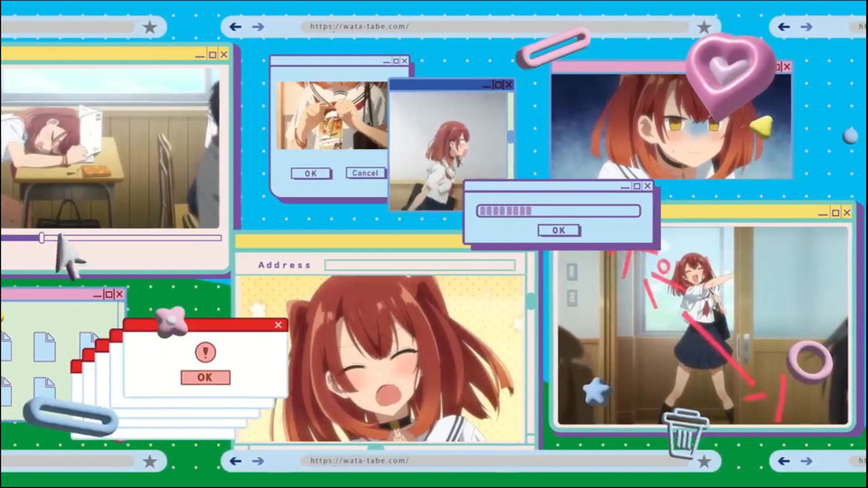Click the running girl image
This screenshot has width=868, height=488.
click(448, 151)
